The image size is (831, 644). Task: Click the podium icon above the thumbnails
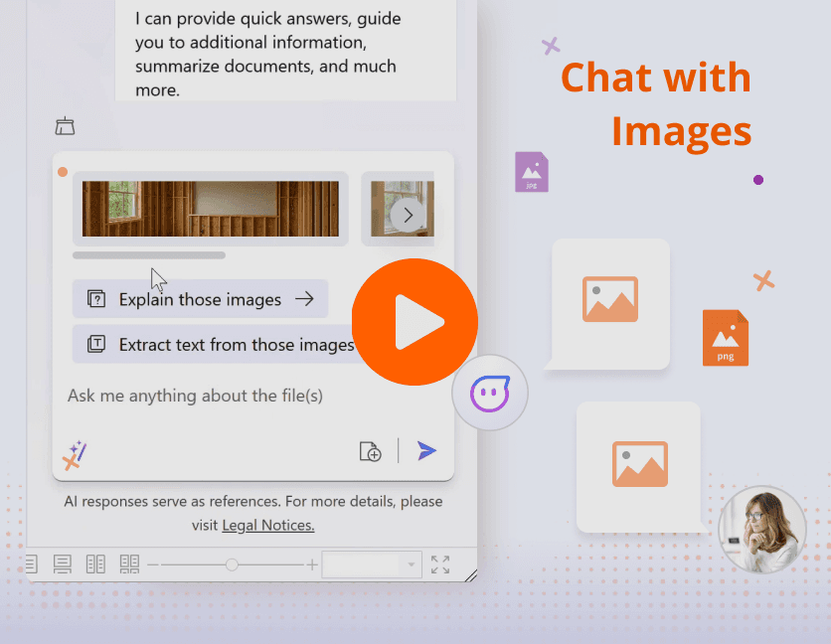pos(65,126)
